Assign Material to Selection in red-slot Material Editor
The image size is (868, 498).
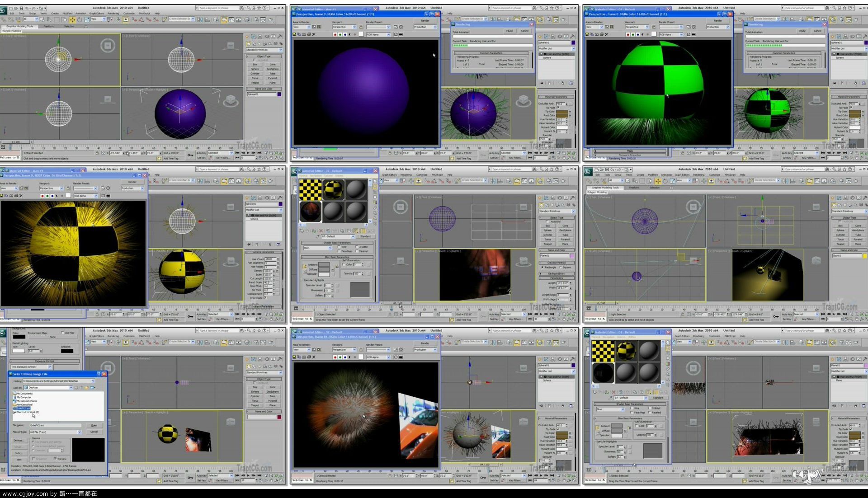314,231
